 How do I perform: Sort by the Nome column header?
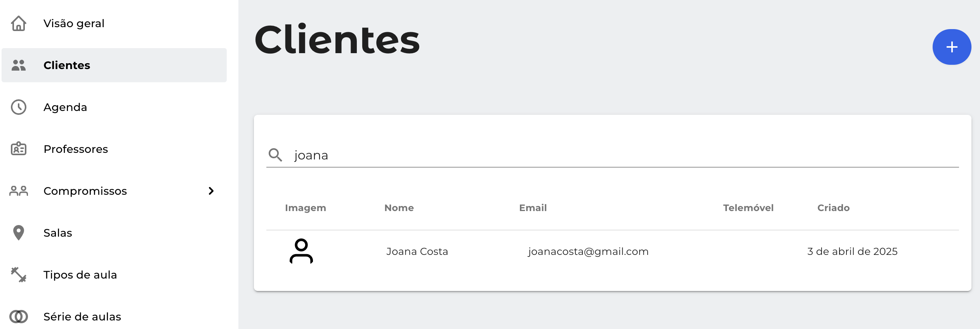399,208
